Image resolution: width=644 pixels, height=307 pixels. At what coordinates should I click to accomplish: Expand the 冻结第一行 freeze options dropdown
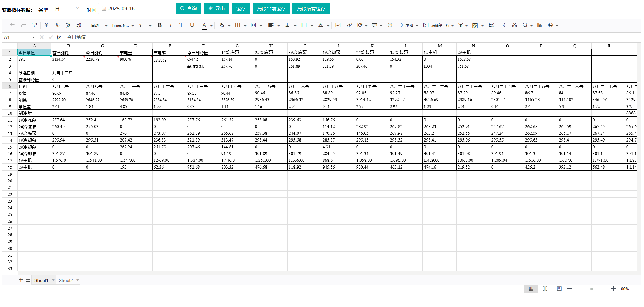tap(452, 25)
